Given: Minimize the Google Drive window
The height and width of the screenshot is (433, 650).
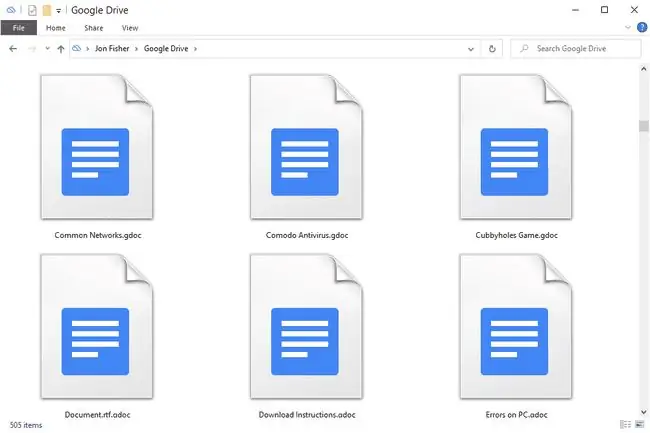Looking at the screenshot, I should click(575, 10).
